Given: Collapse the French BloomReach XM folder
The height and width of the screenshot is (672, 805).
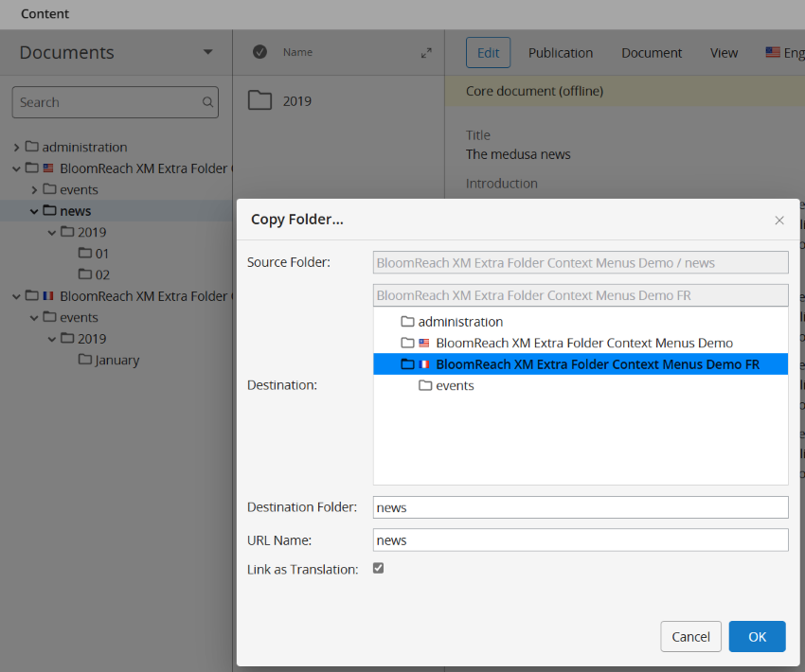Looking at the screenshot, I should [x=16, y=296].
